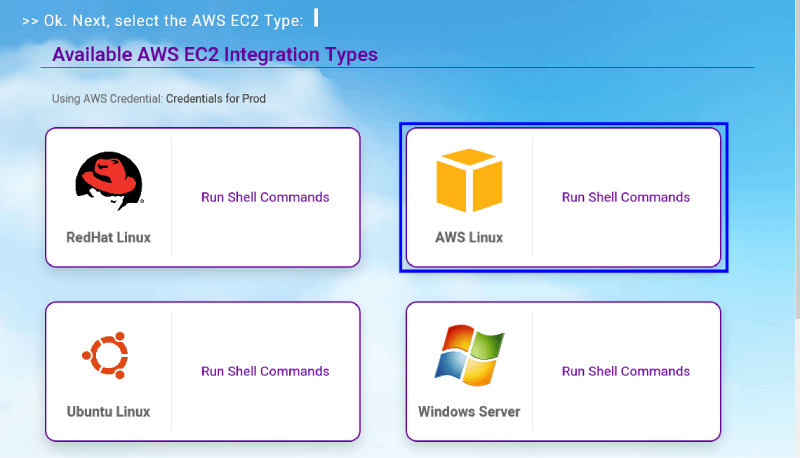
Task: Choose Run Shell Commands for Windows Server
Action: tap(626, 371)
